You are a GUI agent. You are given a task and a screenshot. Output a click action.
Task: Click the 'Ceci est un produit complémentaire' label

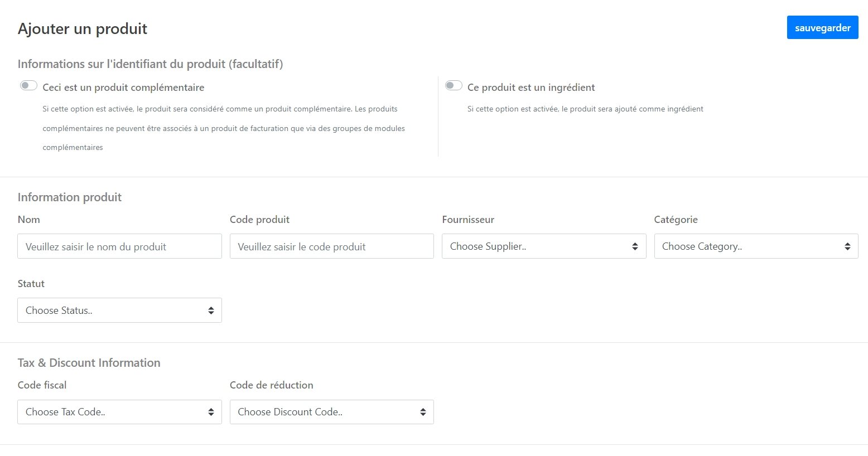pyautogui.click(x=123, y=88)
